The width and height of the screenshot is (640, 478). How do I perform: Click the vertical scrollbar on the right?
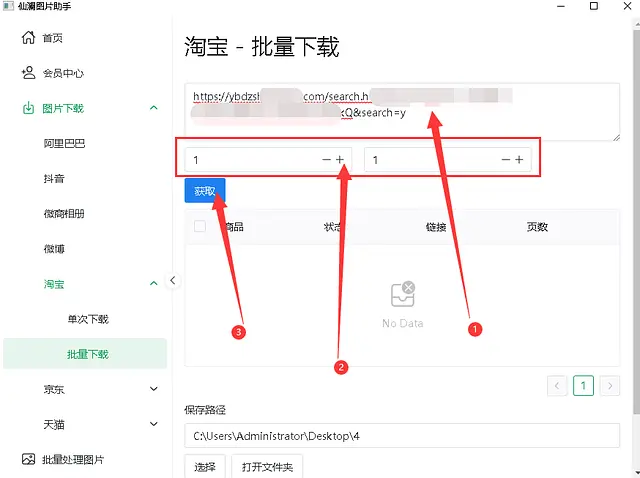636,220
